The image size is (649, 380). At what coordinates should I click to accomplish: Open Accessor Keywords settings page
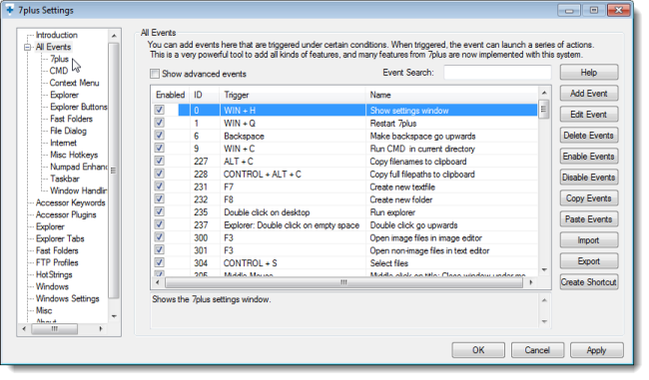[70, 203]
